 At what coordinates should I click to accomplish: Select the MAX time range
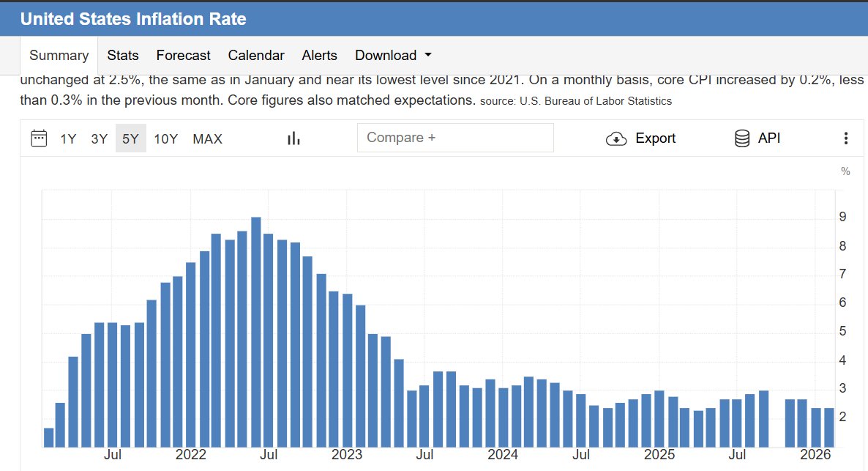[x=208, y=138]
